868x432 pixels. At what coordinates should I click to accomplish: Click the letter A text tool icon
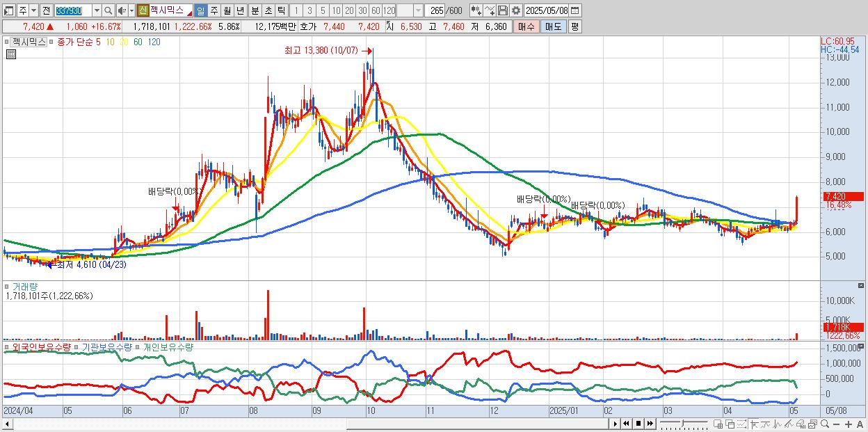click(x=860, y=424)
